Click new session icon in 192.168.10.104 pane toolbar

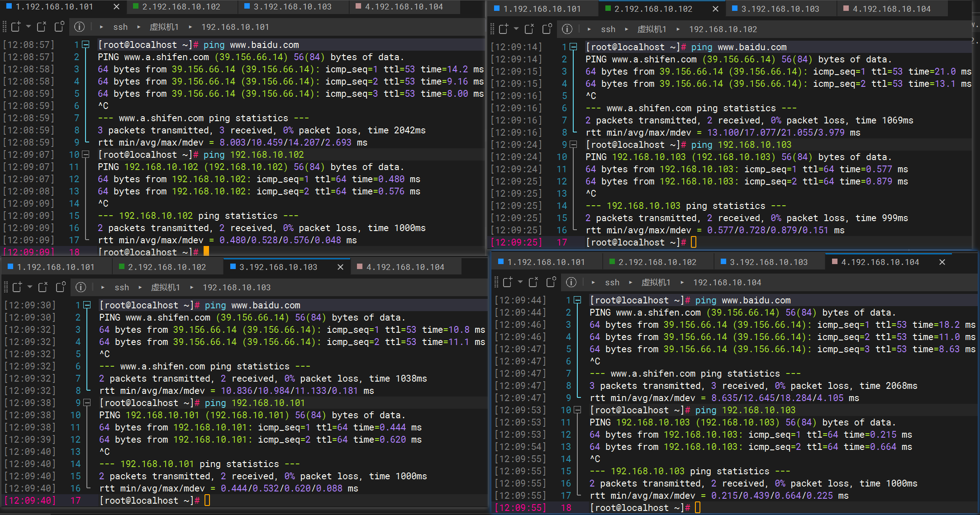click(x=508, y=283)
